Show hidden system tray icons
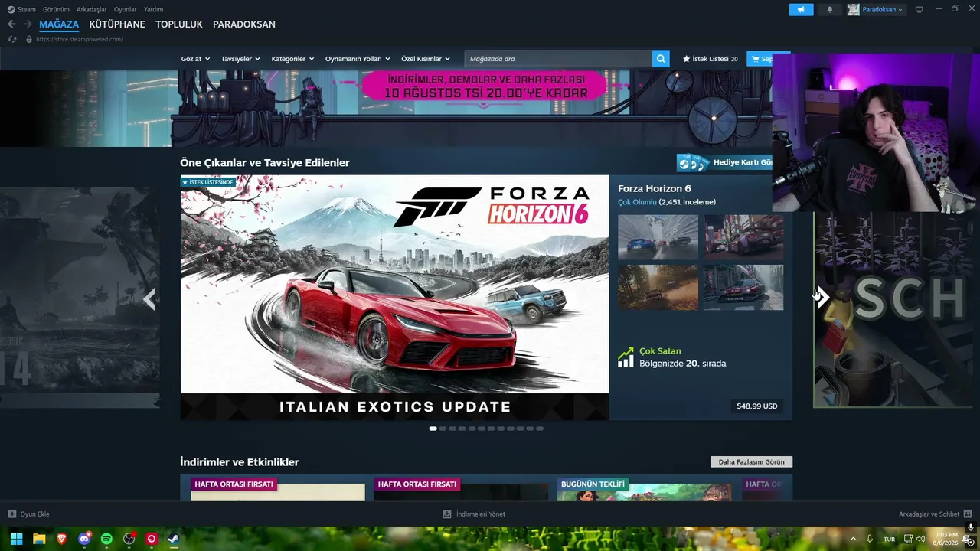This screenshot has width=980, height=551. (x=853, y=539)
